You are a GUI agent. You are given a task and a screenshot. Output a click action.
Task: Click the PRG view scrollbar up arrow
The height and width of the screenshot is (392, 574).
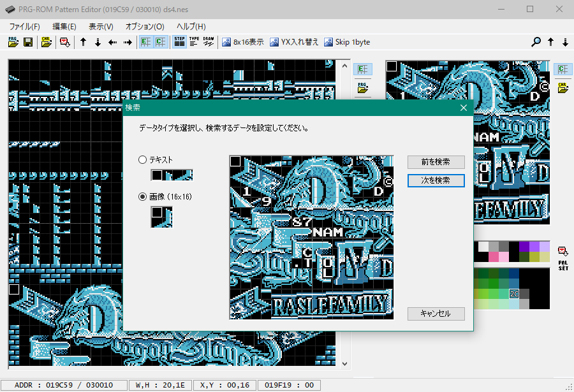(344, 66)
